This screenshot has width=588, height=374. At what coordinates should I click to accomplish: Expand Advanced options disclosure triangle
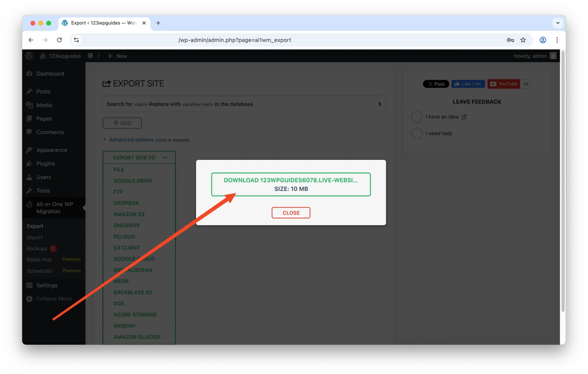coord(105,139)
